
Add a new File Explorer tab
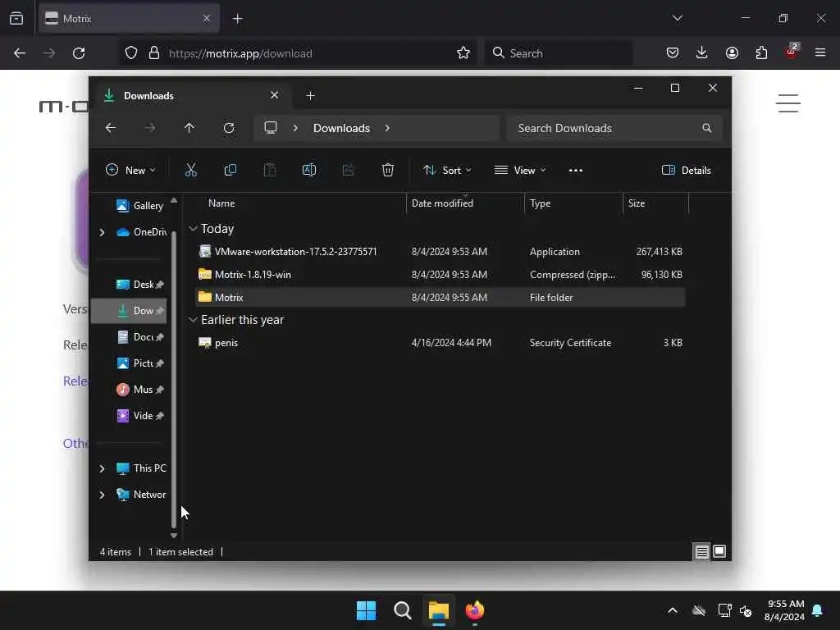pos(310,96)
